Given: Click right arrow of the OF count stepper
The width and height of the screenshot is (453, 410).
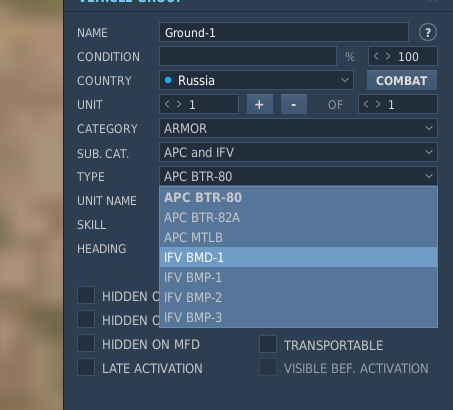Looking at the screenshot, I should point(378,104).
